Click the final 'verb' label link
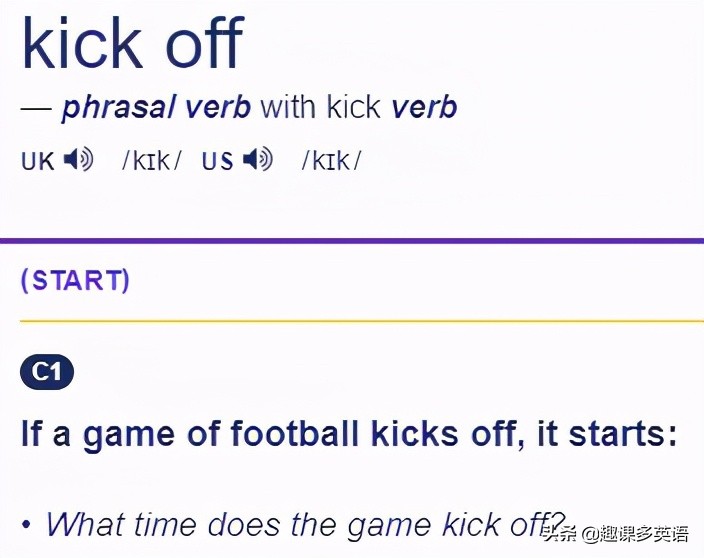 (423, 108)
